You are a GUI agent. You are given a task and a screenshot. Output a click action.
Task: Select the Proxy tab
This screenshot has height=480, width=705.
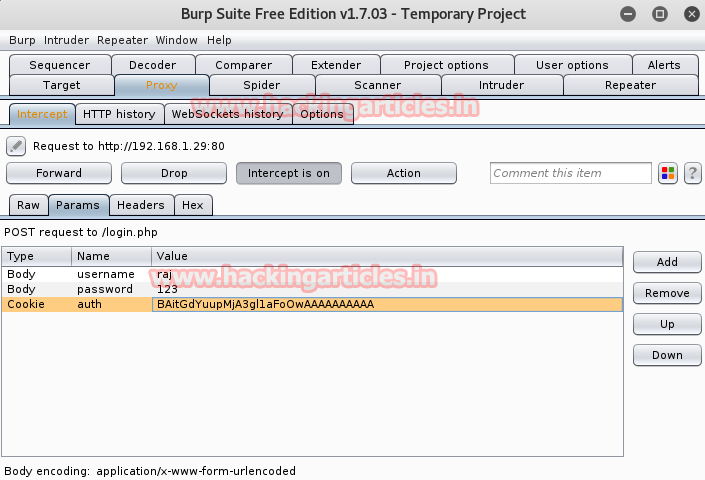tap(161, 85)
